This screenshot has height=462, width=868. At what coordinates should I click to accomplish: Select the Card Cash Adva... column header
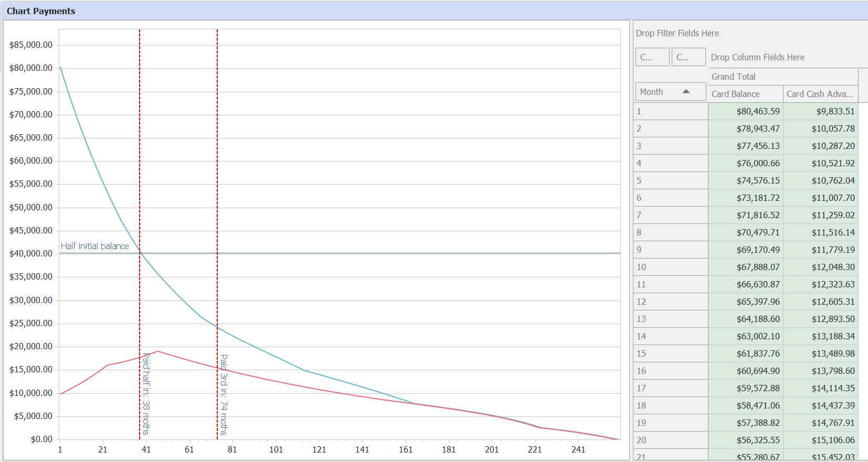(820, 94)
